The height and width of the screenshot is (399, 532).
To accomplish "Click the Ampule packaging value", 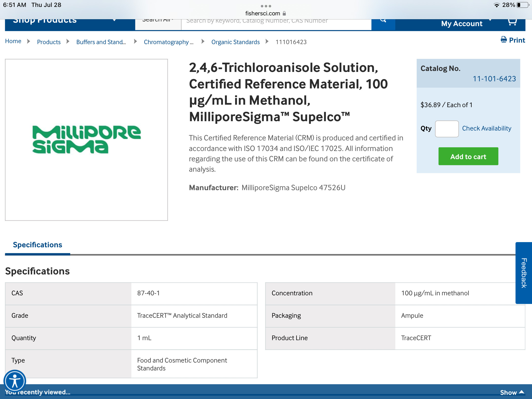I will (x=412, y=316).
